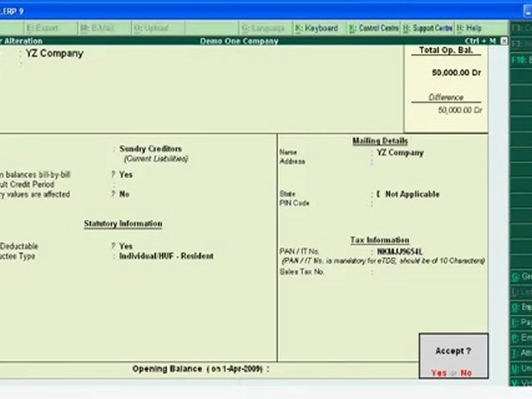Confirm Accept with Yes
This screenshot has width=532, height=399.
pyautogui.click(x=439, y=373)
